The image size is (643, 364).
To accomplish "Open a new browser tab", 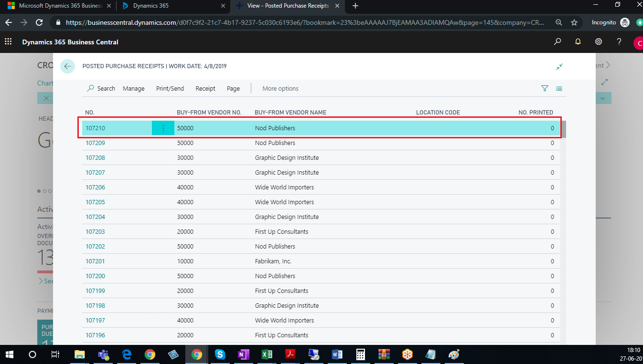I will (355, 6).
